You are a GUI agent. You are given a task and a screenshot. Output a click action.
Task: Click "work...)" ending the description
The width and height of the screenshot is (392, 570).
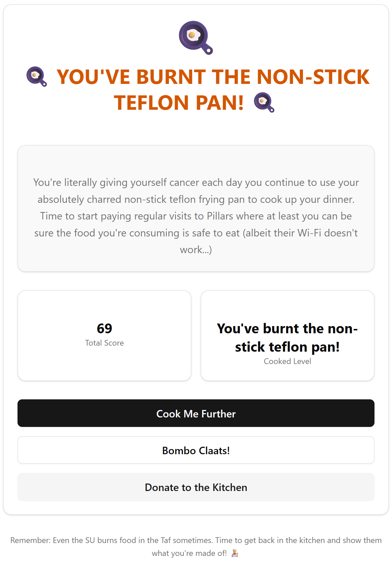point(196,250)
